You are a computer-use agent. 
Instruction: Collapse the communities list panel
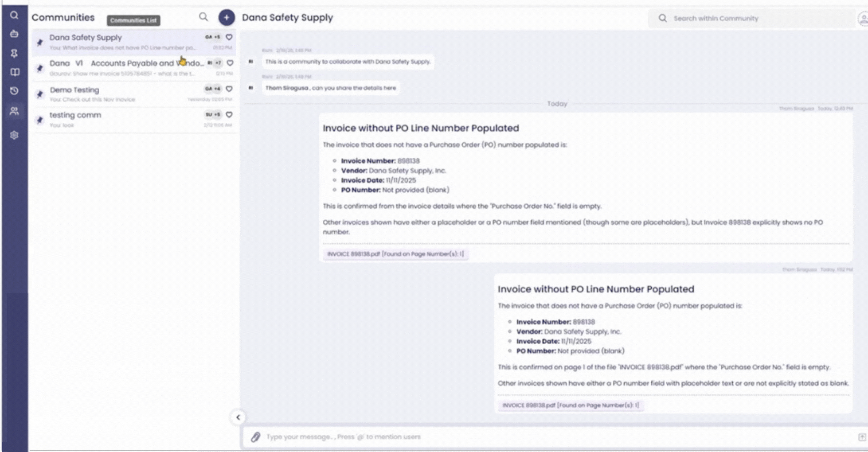[x=238, y=417]
